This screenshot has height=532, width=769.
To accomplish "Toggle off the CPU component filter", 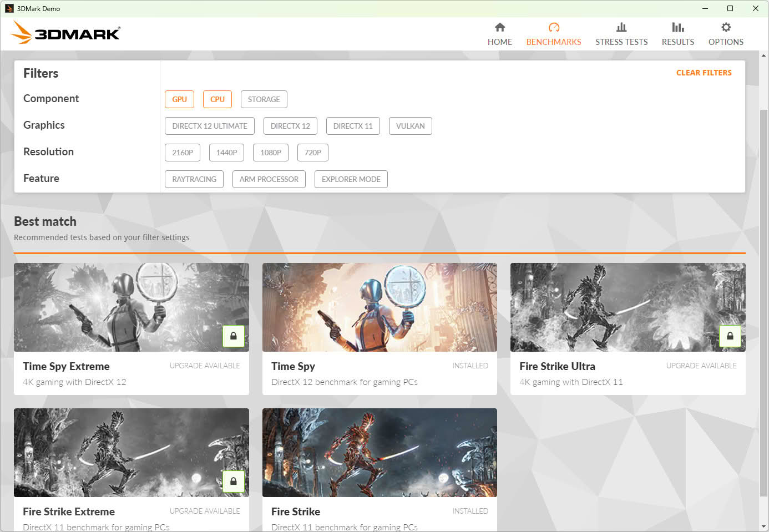I will pos(217,99).
